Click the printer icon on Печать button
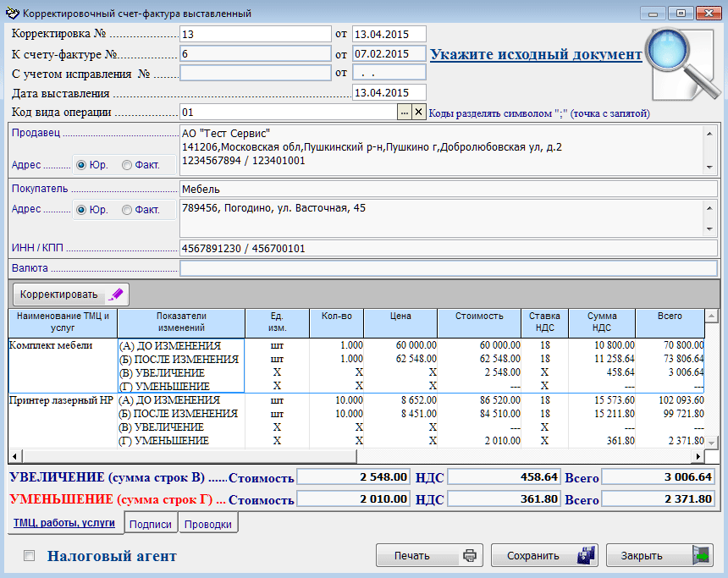The width and height of the screenshot is (728, 578). coord(470,555)
